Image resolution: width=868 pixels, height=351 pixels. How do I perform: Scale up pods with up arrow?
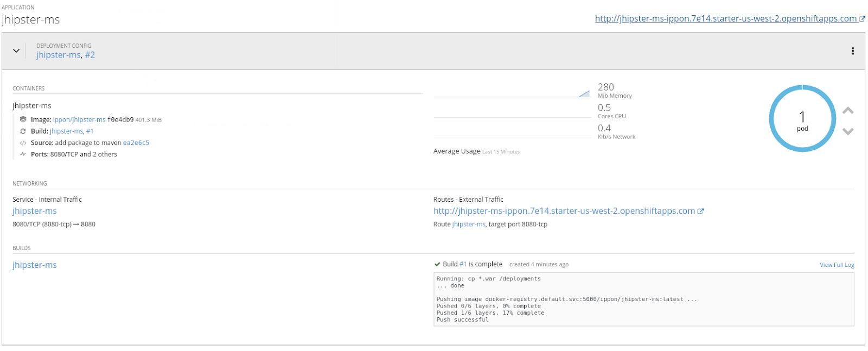point(848,111)
